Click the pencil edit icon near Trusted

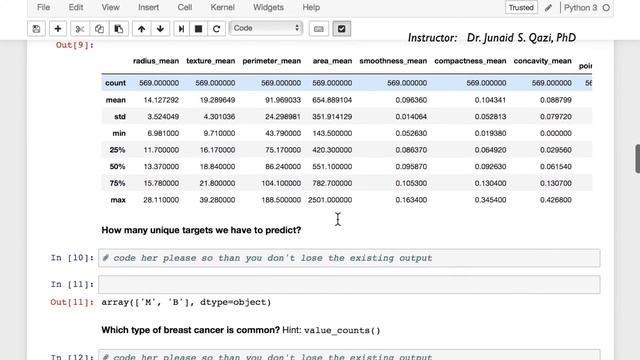[548, 8]
